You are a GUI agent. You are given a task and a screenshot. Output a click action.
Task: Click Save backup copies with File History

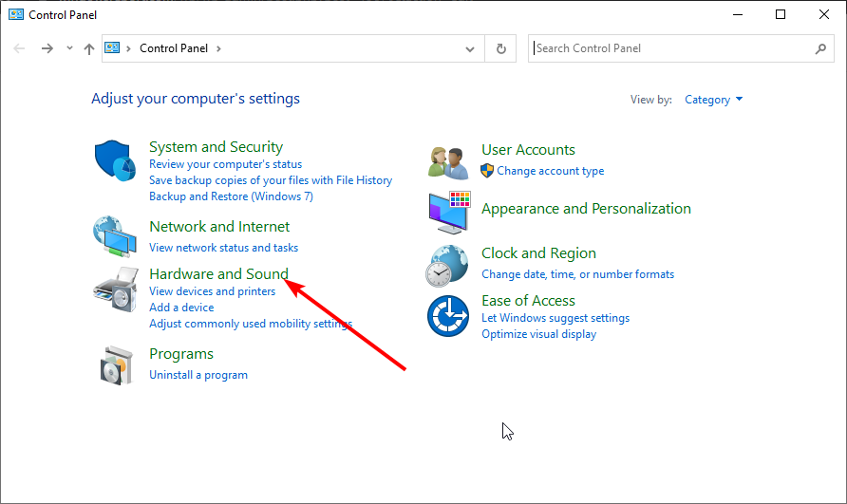tap(271, 180)
